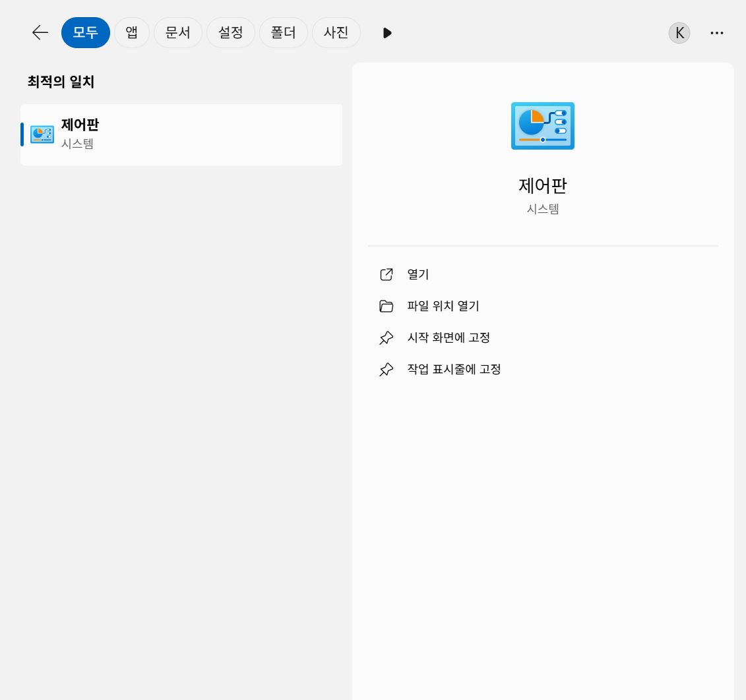Switch to the 폴더 filter tab
This screenshot has width=746, height=700.
(x=283, y=32)
